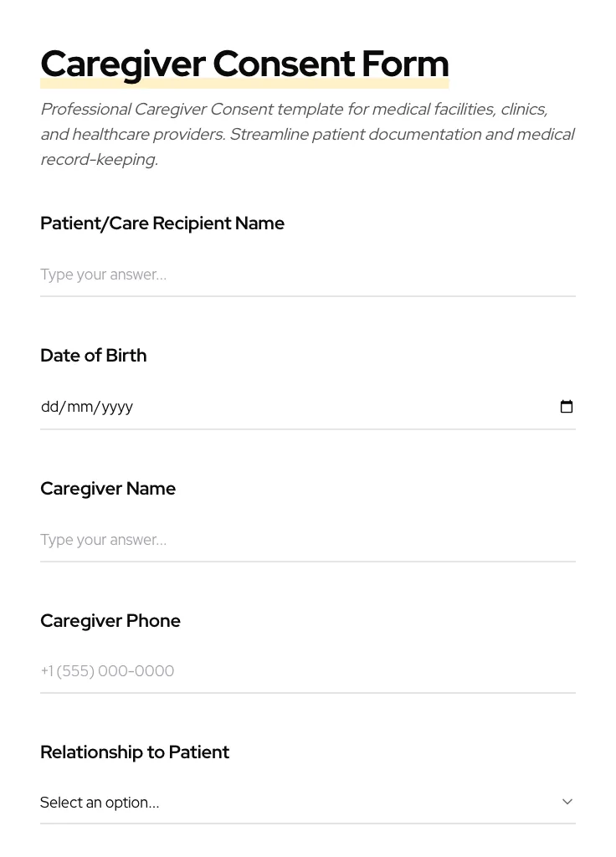Click the Caregiver Consent Form title

(244, 63)
